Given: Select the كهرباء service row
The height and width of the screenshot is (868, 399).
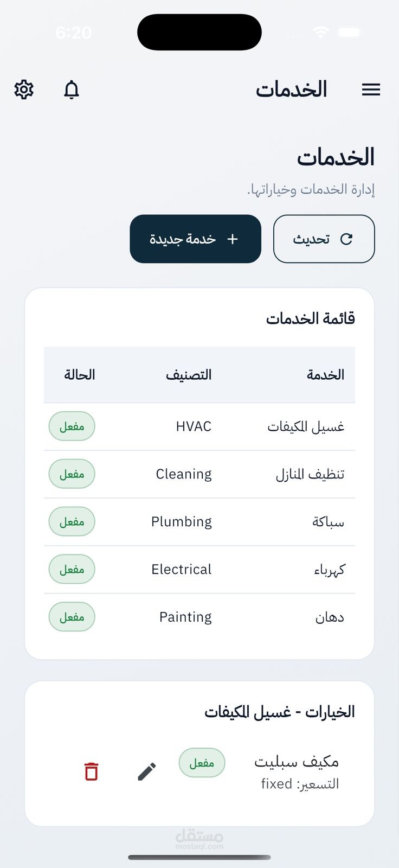Looking at the screenshot, I should [x=329, y=570].
